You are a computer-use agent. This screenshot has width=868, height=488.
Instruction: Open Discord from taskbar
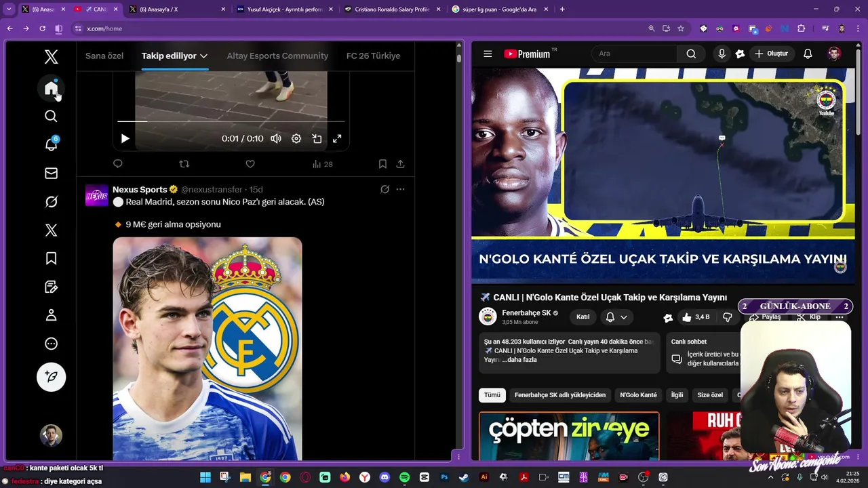click(x=384, y=477)
